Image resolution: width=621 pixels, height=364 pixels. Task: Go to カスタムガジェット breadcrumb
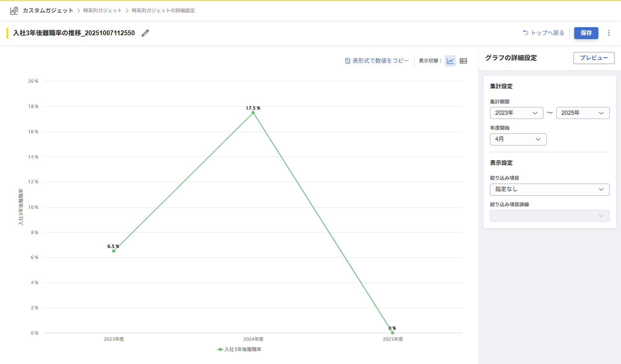pyautogui.click(x=48, y=11)
